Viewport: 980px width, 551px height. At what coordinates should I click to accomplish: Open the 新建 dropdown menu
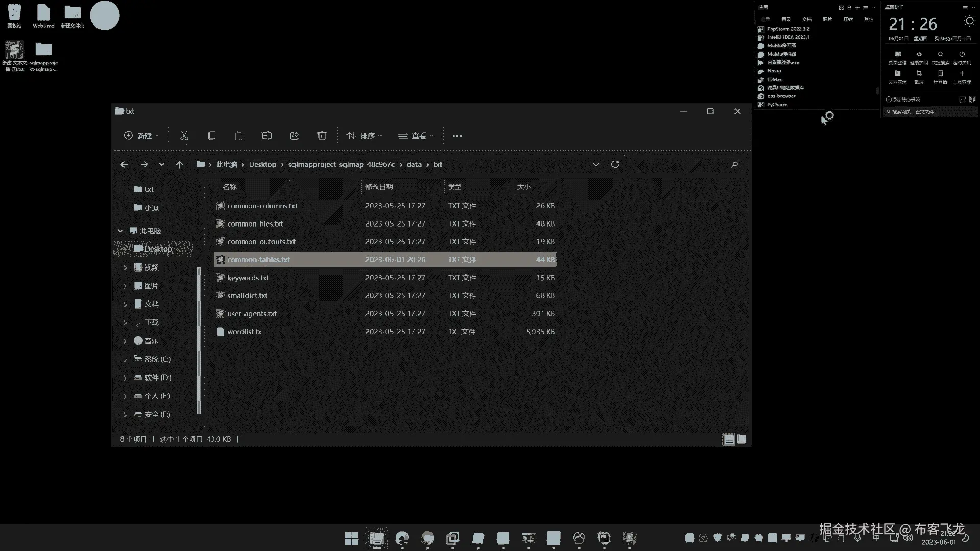pyautogui.click(x=141, y=136)
